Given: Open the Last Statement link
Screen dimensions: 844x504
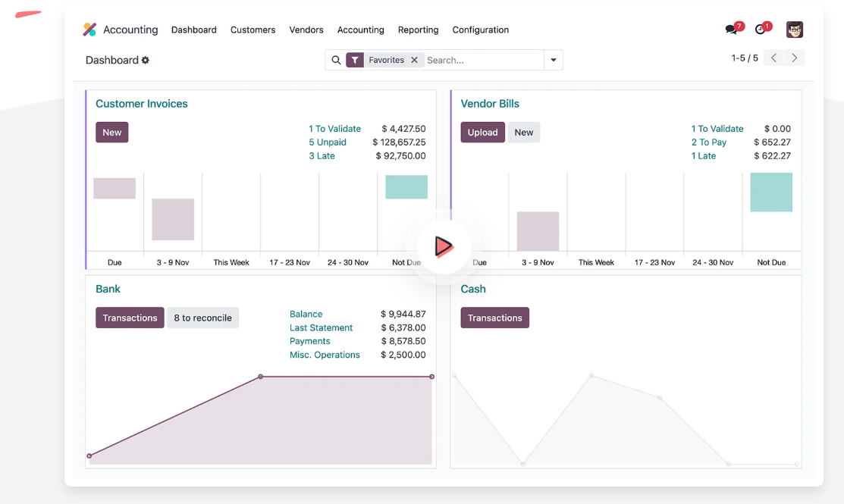Looking at the screenshot, I should point(322,327).
